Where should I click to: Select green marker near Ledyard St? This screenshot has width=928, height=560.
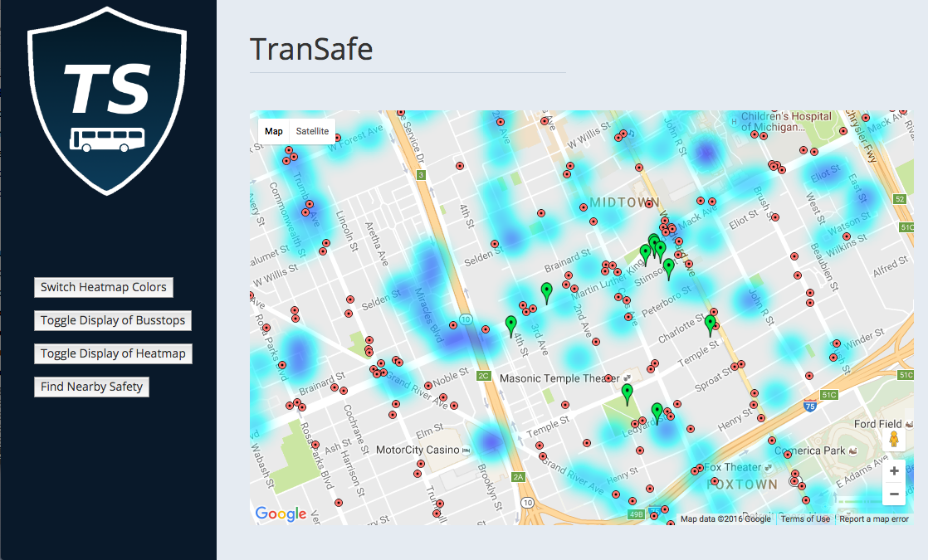click(x=657, y=413)
